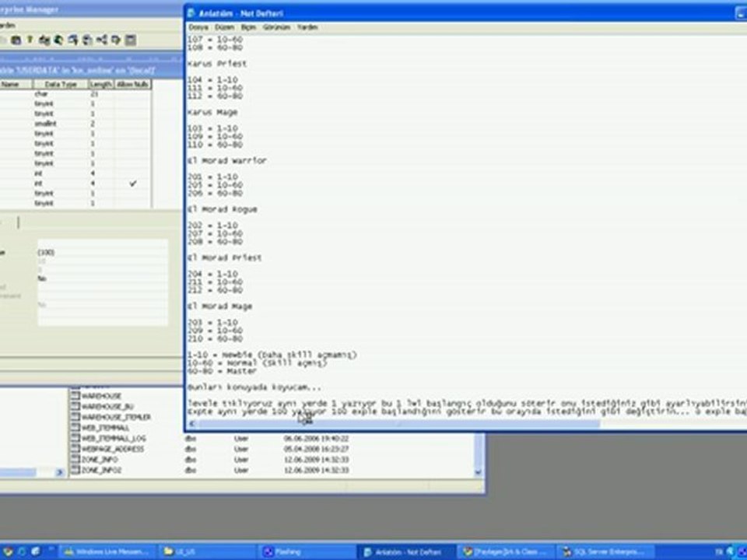747x560 pixels.
Task: Switch to SQL Server Enterprise Manager taskbar button
Action: pos(605,551)
